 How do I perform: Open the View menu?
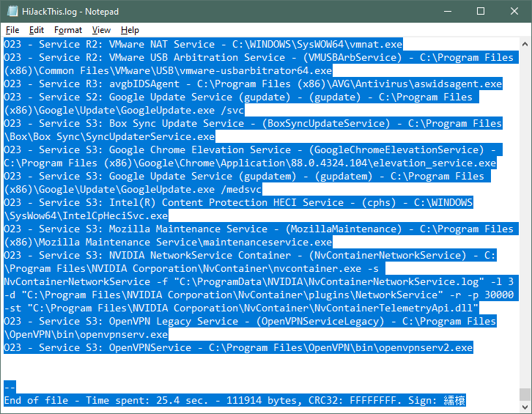click(x=102, y=30)
